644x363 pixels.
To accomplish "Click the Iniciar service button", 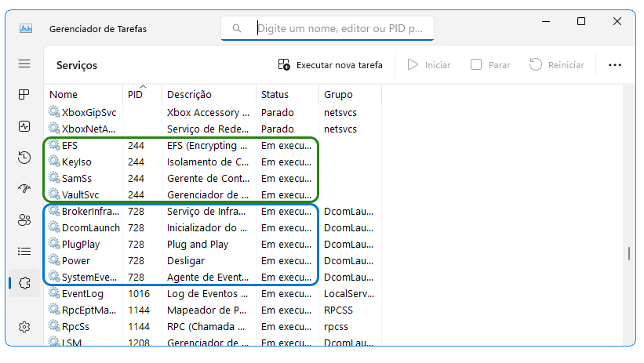I will tap(429, 65).
